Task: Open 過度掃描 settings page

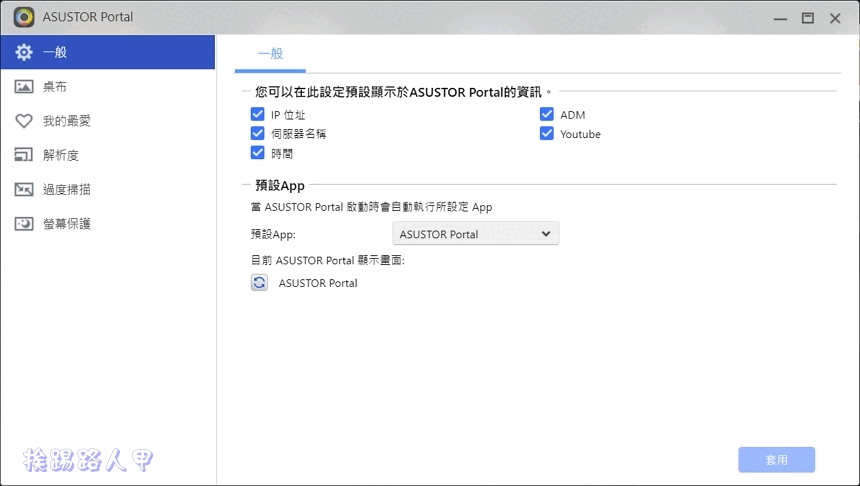Action: (x=108, y=189)
